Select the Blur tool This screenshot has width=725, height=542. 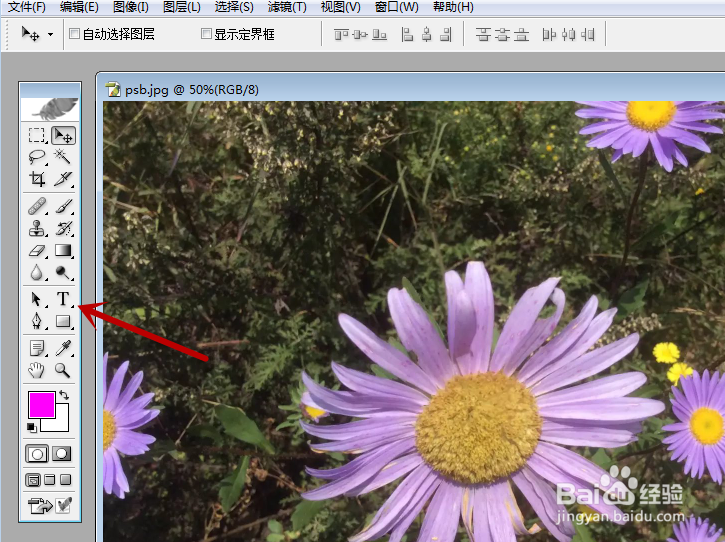tap(37, 273)
